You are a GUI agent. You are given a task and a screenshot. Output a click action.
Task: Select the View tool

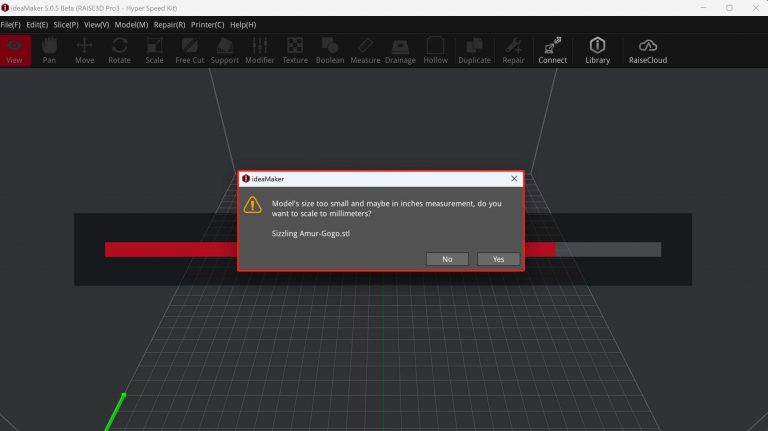tap(15, 50)
